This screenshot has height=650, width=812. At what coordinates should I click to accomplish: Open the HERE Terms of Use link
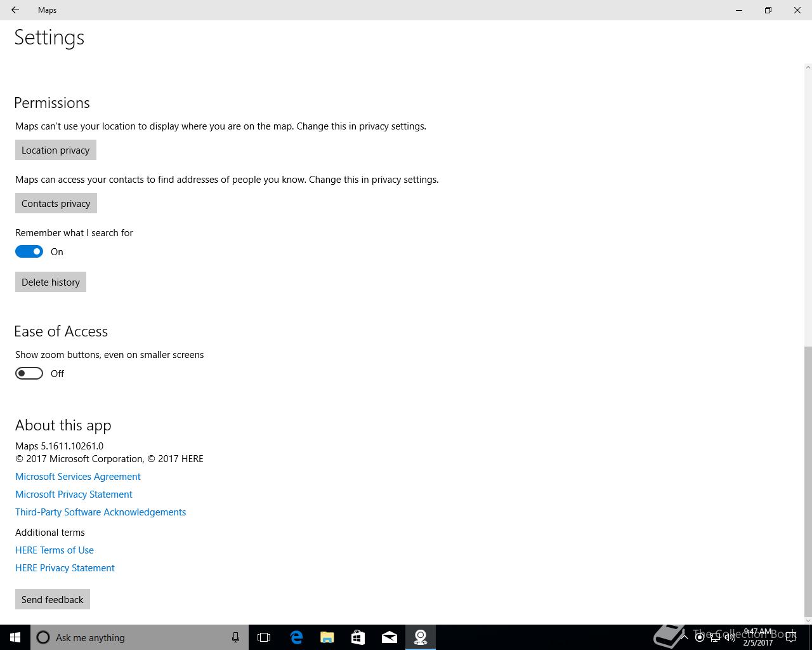(x=55, y=550)
